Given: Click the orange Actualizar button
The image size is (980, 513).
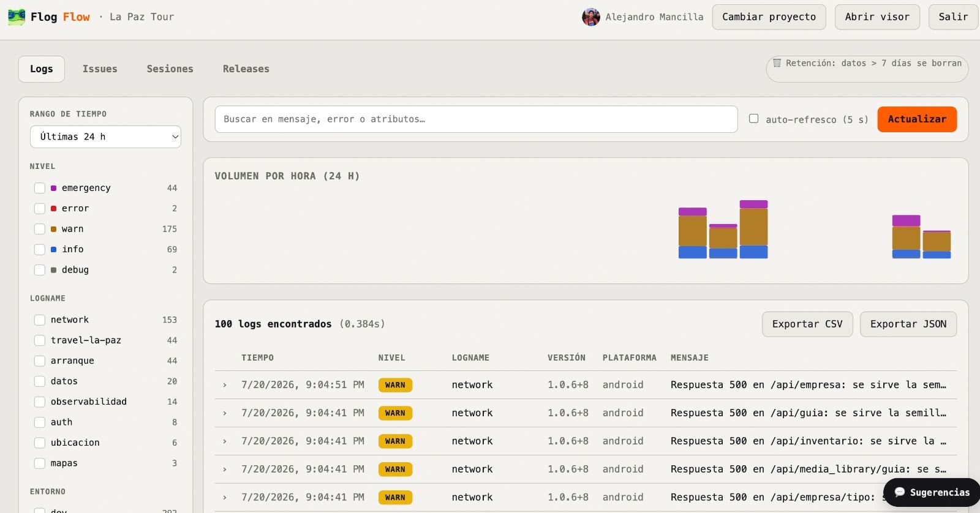Looking at the screenshot, I should click(917, 119).
